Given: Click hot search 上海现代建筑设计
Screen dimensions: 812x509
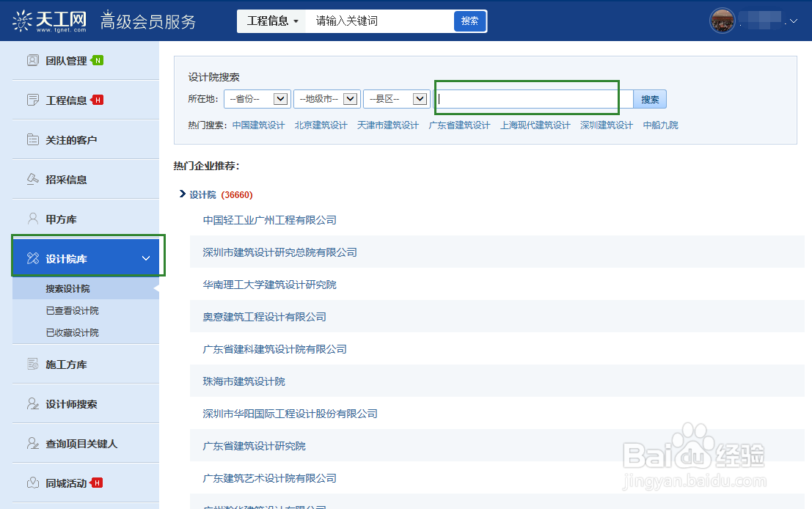Looking at the screenshot, I should coord(535,125).
